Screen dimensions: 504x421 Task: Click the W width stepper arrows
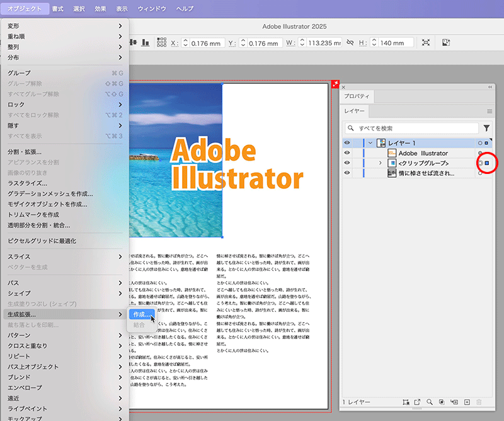tap(302, 42)
